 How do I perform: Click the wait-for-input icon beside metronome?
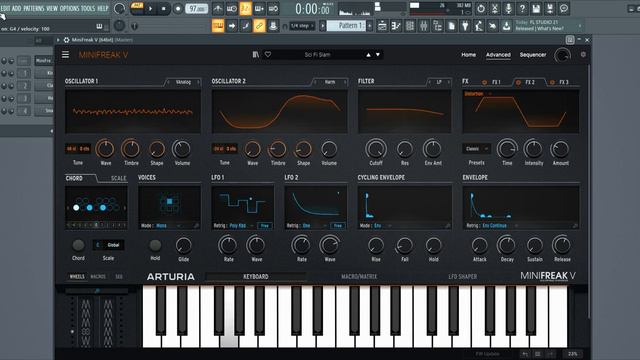point(231,8)
